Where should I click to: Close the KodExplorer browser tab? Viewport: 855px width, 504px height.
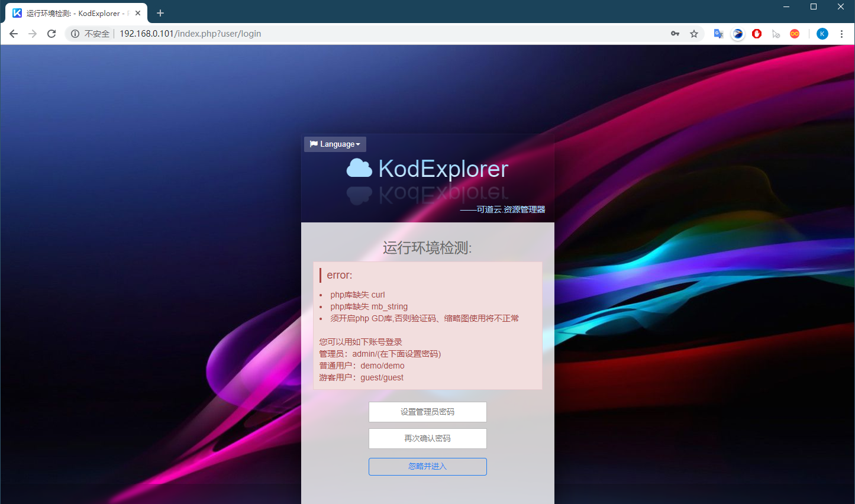pyautogui.click(x=138, y=13)
